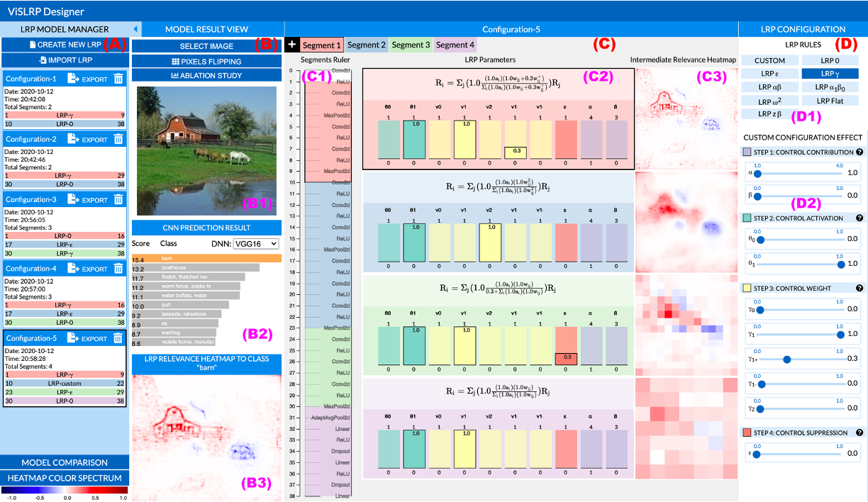
Task: Open Ablation Study via its chart icon
Action: coord(176,74)
